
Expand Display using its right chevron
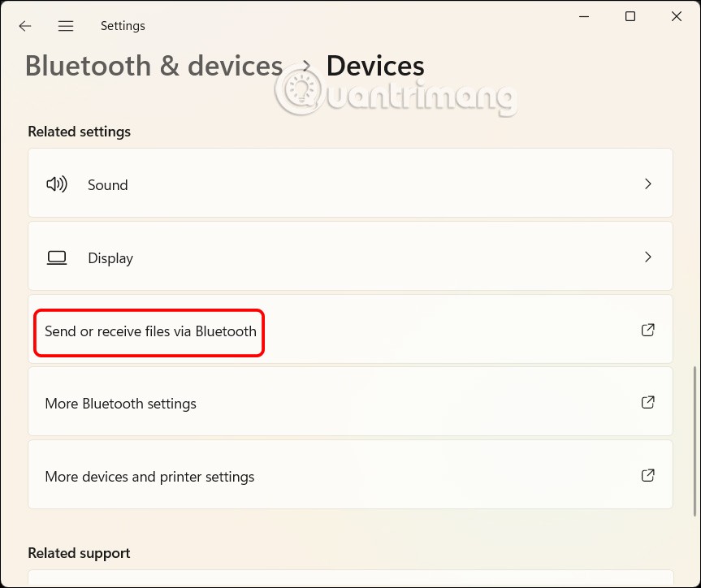pyautogui.click(x=648, y=257)
